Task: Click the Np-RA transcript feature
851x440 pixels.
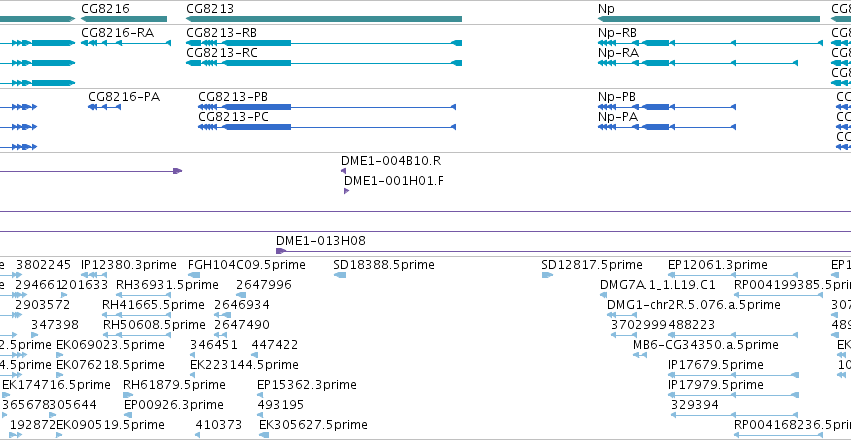Action: (x=698, y=63)
